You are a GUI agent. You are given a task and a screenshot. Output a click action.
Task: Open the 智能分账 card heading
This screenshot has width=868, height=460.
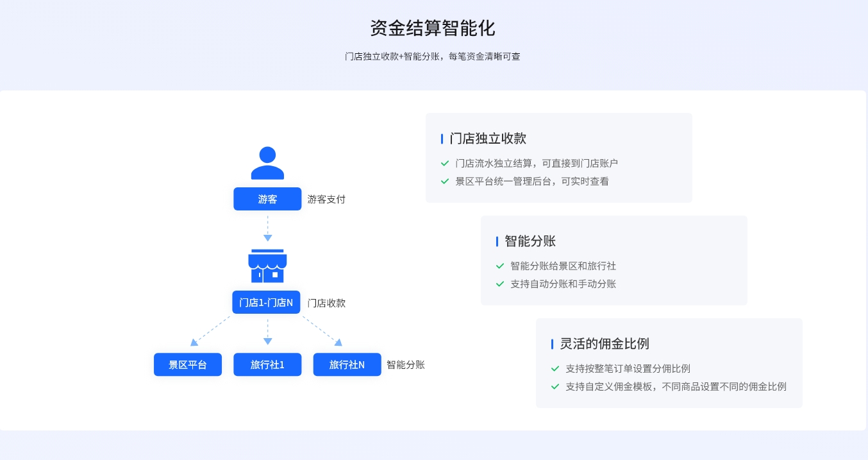click(530, 241)
